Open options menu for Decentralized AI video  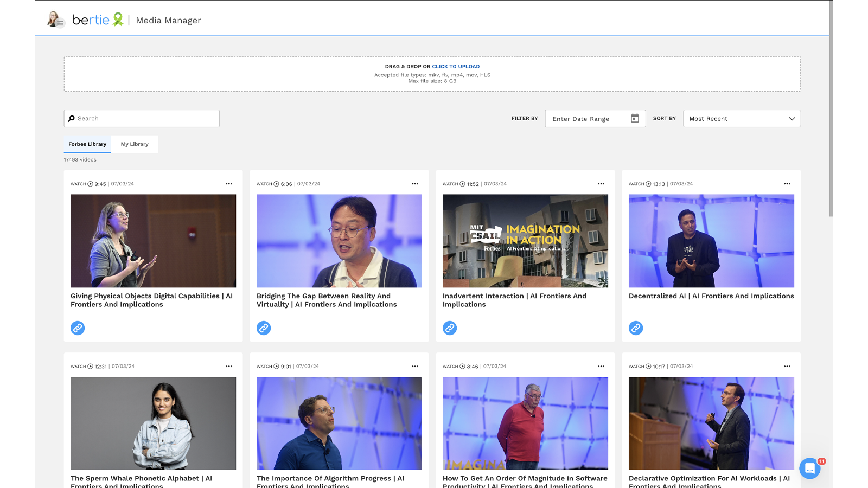pyautogui.click(x=787, y=184)
